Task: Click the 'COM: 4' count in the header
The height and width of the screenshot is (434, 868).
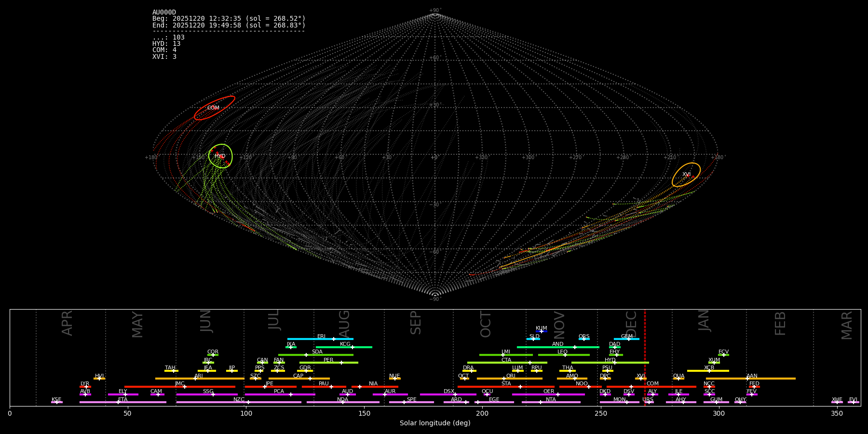Action: coord(164,50)
